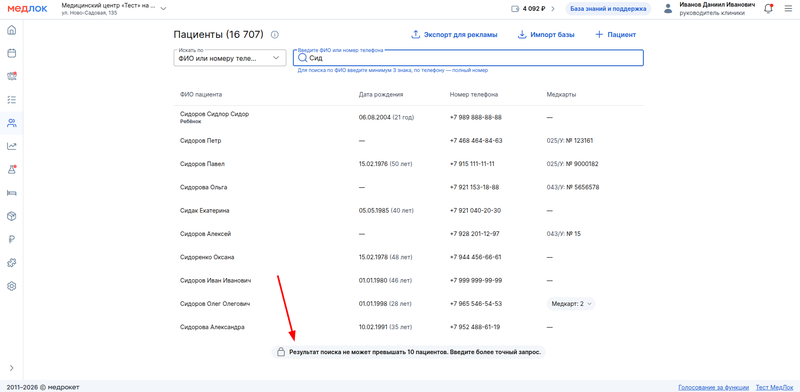Open patient Сидоров Сидлор Сидор
800x392 pixels.
click(x=214, y=114)
